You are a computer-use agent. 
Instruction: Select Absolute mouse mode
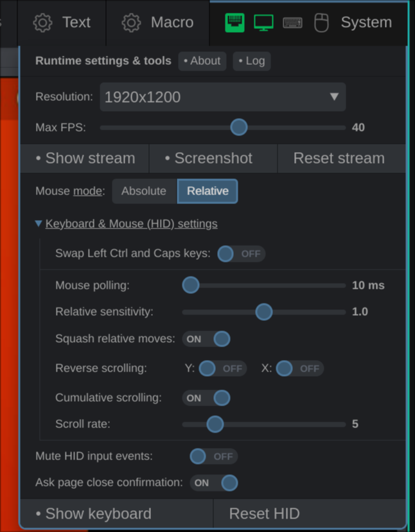coord(144,191)
